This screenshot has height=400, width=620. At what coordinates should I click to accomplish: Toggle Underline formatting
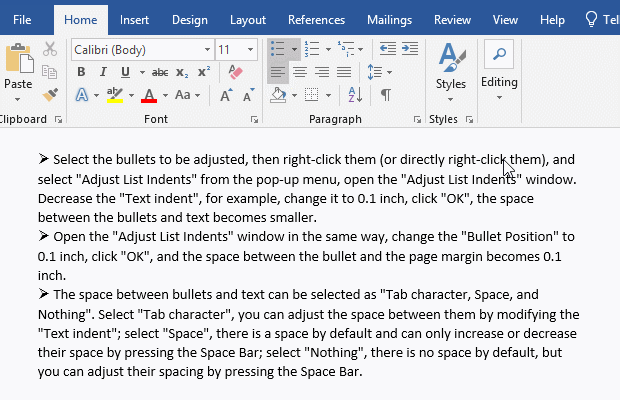[x=125, y=72]
